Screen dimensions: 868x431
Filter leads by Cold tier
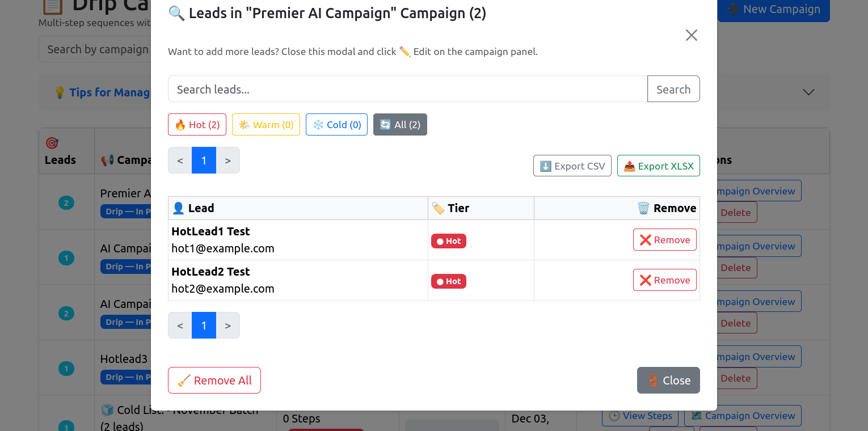(x=336, y=125)
